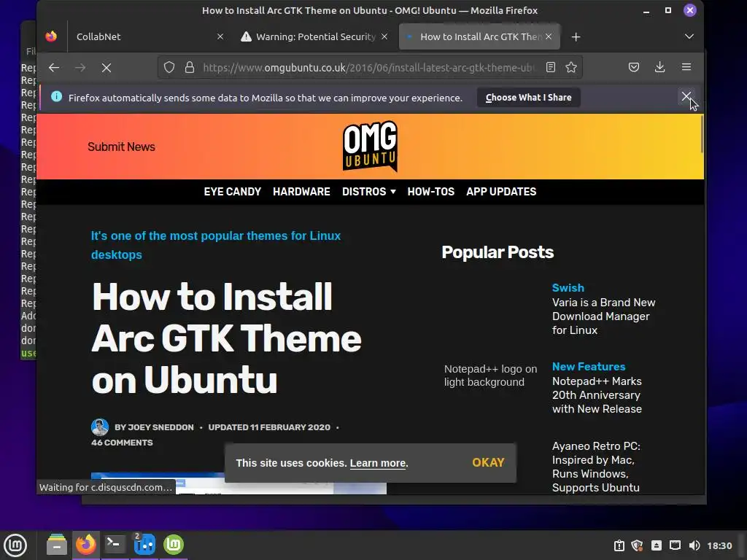Close the Warning: Potential Security tab

[384, 36]
